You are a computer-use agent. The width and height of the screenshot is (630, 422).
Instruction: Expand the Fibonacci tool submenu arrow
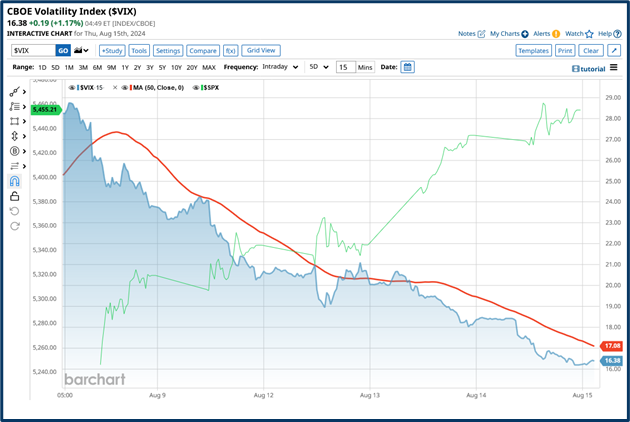pos(25,107)
